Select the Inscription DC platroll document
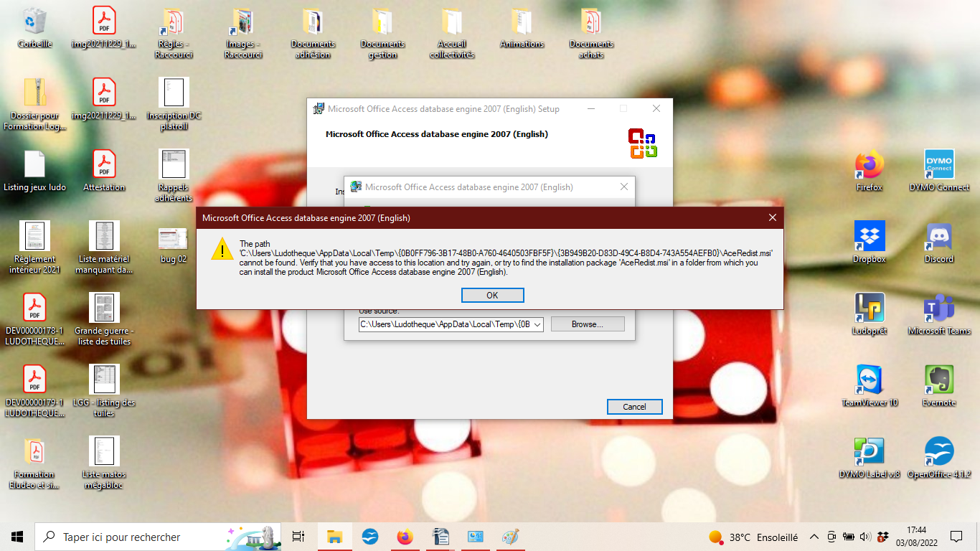The image size is (980, 551). [174, 104]
